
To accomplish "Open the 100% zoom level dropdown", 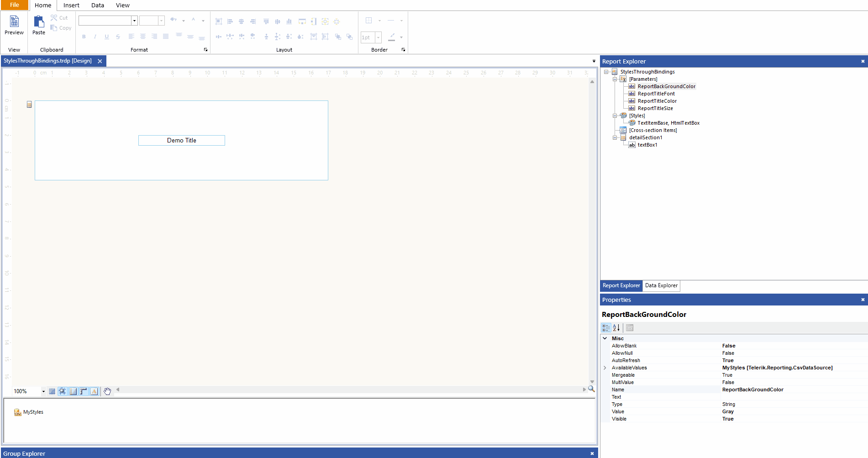I will point(43,391).
